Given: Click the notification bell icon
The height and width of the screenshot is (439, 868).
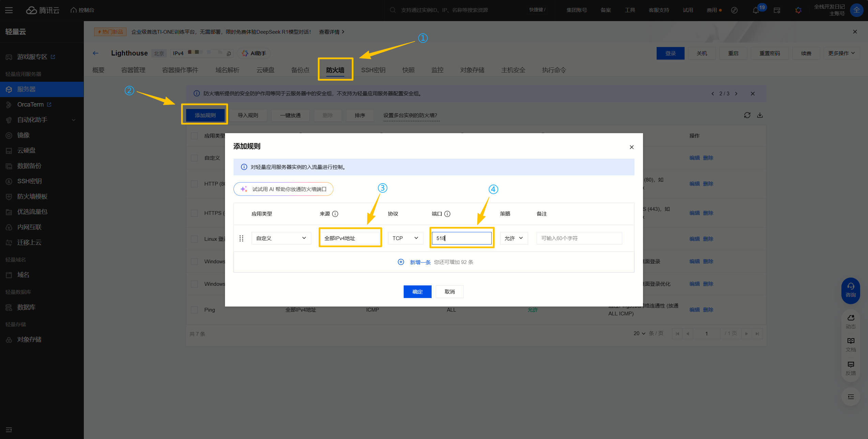Looking at the screenshot, I should (755, 10).
